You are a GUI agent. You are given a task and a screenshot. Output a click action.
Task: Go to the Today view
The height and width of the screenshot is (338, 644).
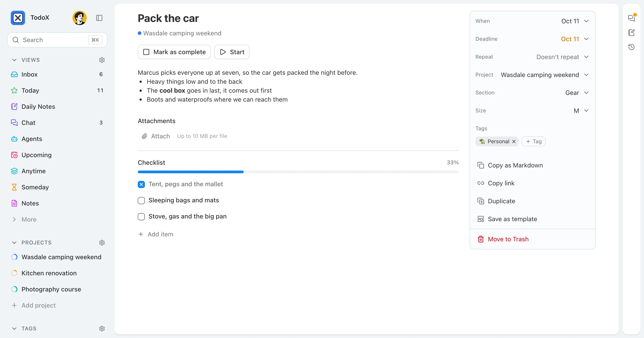(x=57, y=90)
